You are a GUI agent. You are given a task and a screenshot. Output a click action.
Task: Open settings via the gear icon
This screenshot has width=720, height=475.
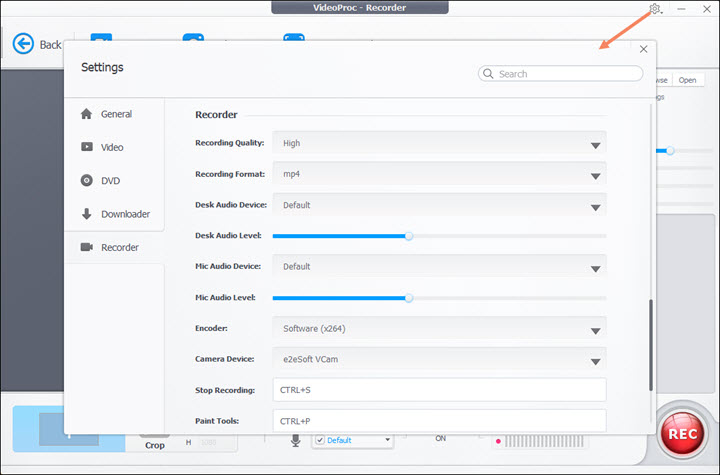655,9
